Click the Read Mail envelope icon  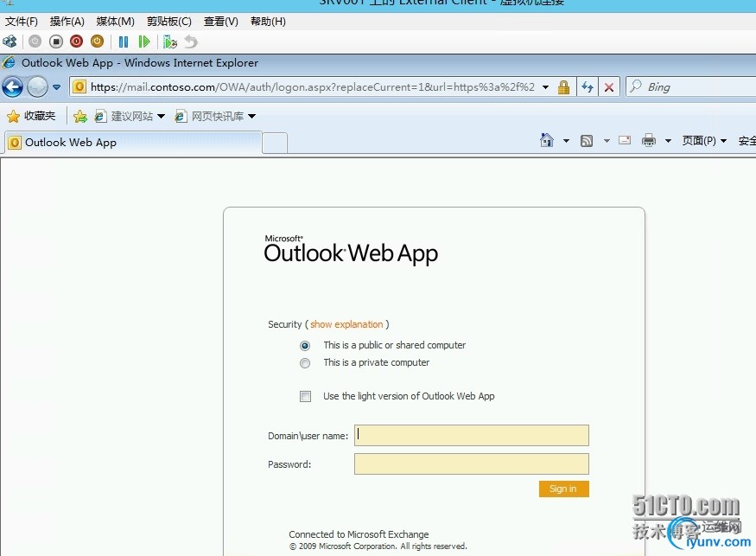(625, 140)
